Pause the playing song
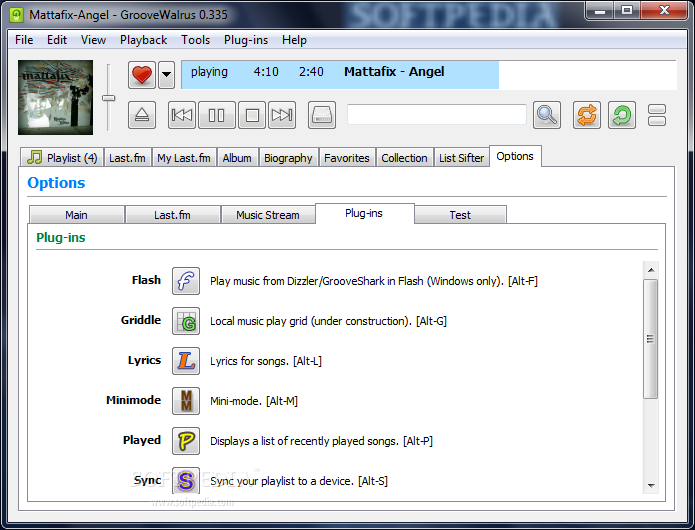Image resolution: width=695 pixels, height=530 pixels. tap(217, 115)
